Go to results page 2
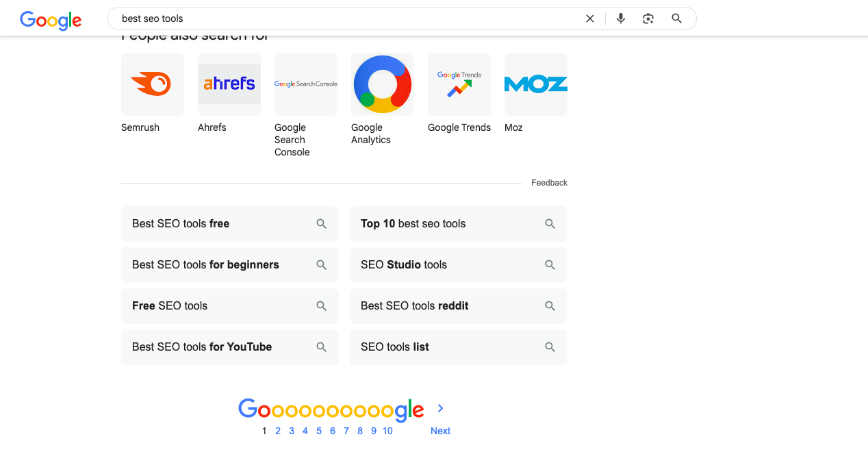 click(x=278, y=431)
